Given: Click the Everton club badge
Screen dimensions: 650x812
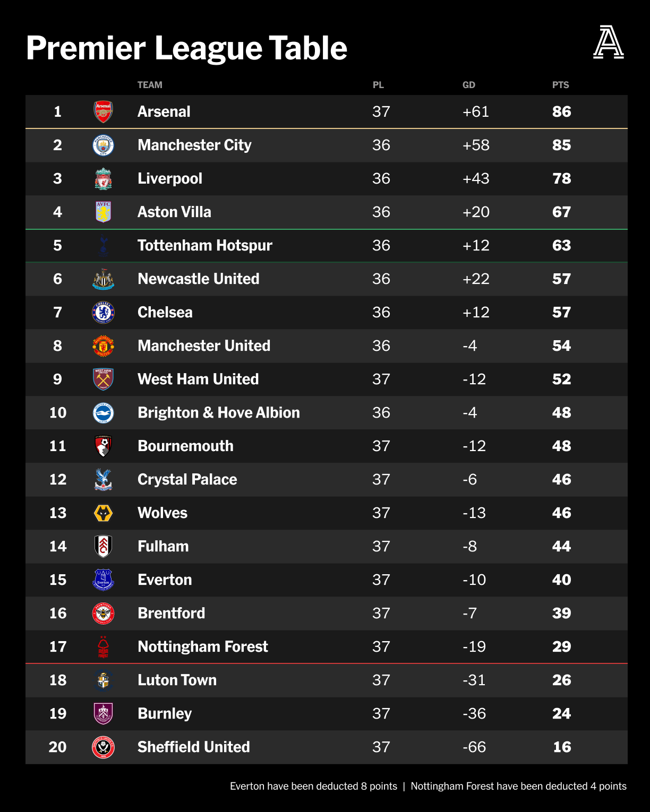Looking at the screenshot, I should (103, 580).
